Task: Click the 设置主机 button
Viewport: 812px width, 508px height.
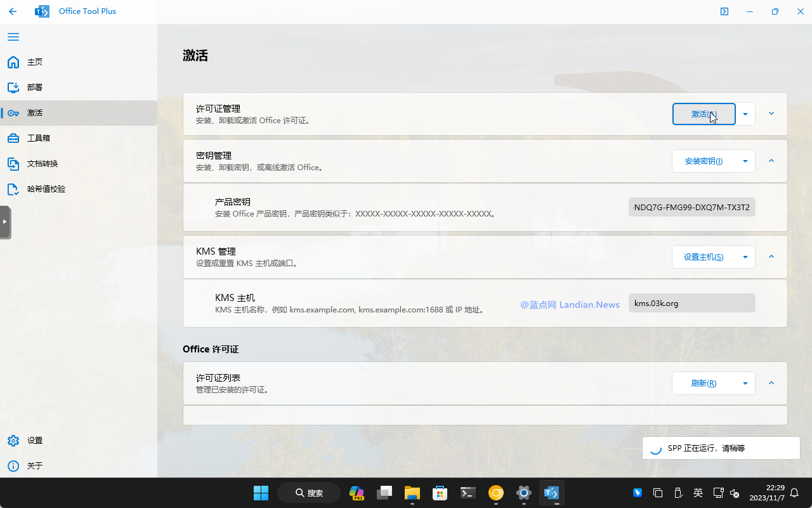Action: pos(704,257)
